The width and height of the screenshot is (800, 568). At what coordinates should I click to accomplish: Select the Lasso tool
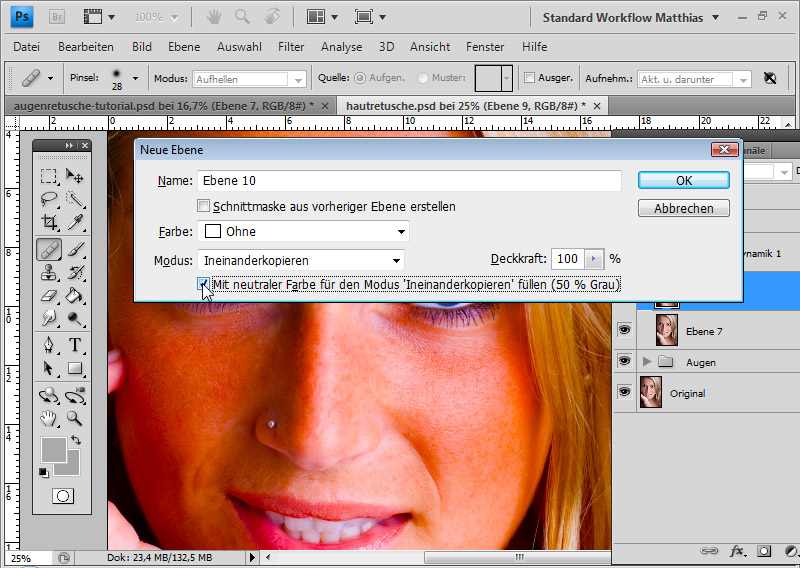48,199
